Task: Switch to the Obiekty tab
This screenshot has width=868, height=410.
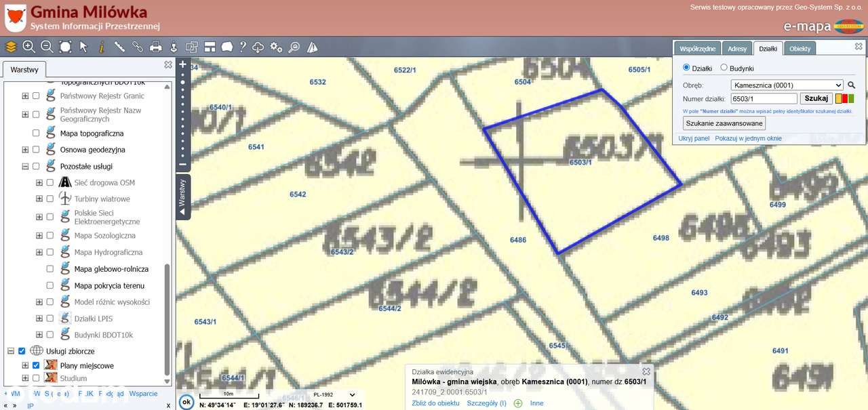Action: pyautogui.click(x=800, y=49)
